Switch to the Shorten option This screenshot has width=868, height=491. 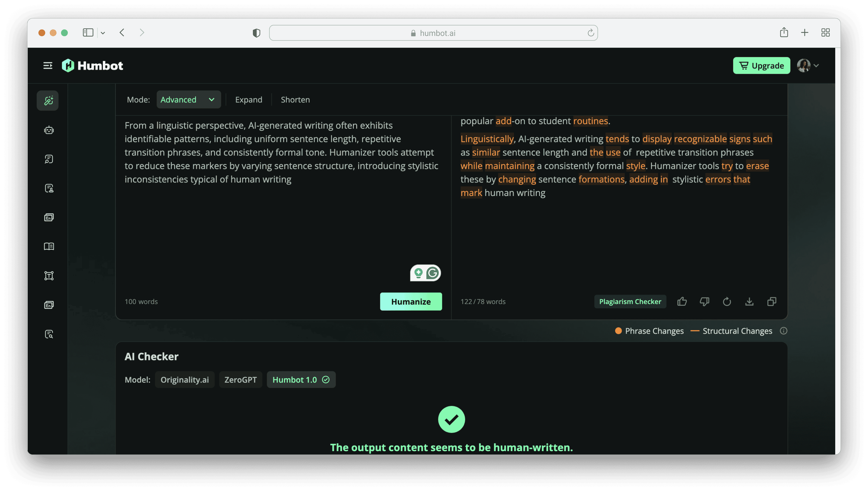point(295,100)
